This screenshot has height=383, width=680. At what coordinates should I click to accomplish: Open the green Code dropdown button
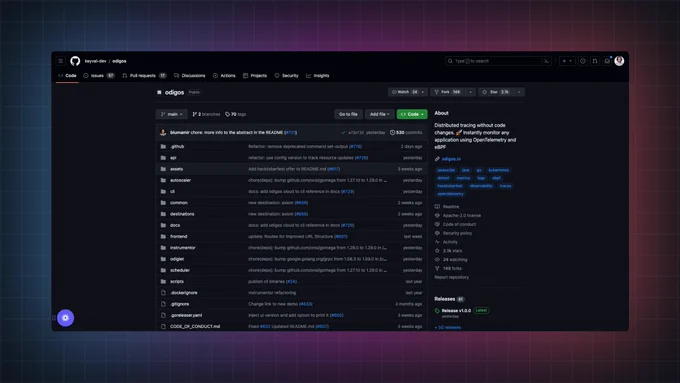pos(412,115)
